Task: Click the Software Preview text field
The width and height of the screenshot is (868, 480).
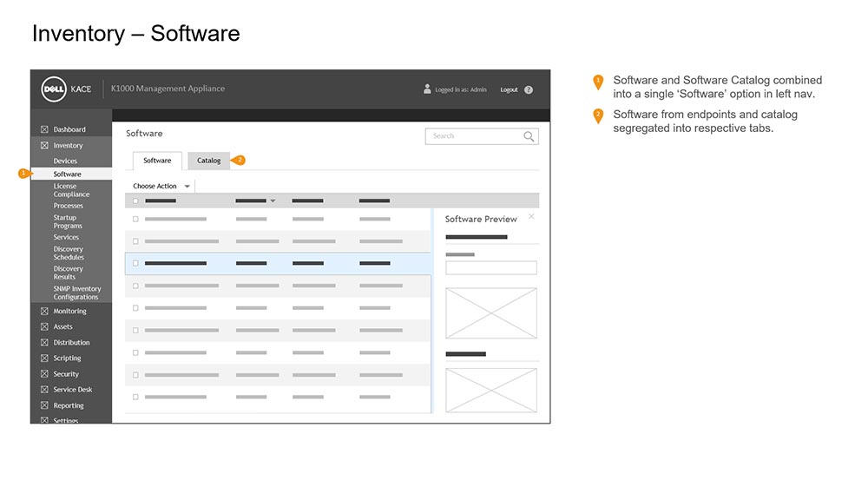Action: point(490,268)
